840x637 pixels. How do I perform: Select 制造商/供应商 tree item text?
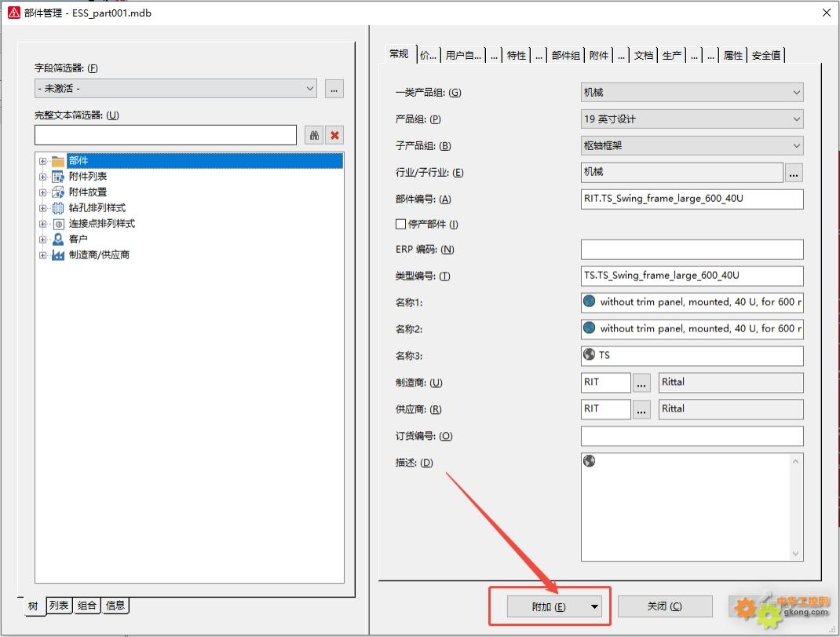point(99,255)
